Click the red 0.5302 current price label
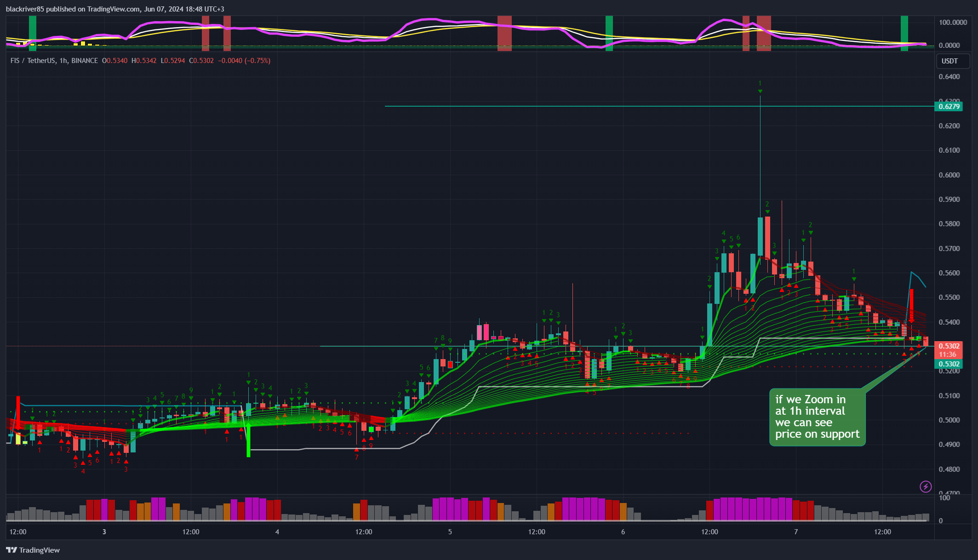Image resolution: width=978 pixels, height=560 pixels. (x=949, y=350)
